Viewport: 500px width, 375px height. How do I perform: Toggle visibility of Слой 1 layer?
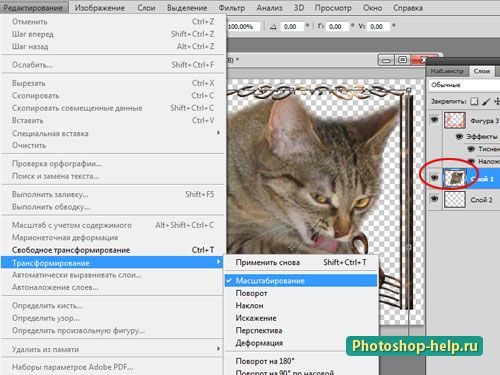[434, 178]
